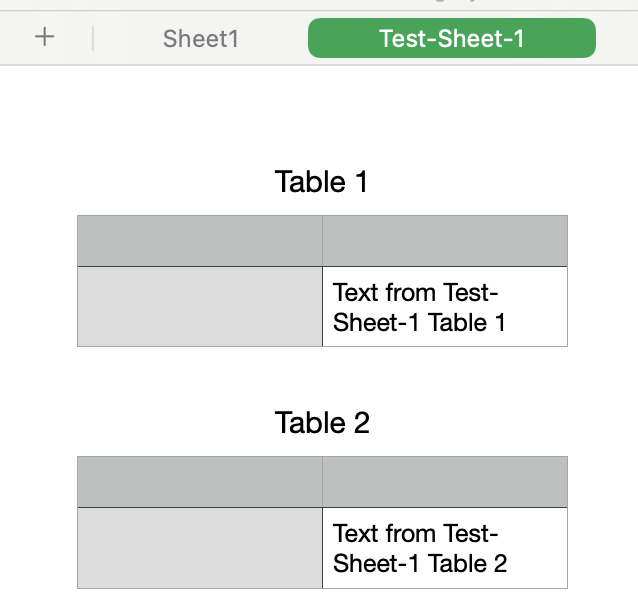Click blank canvas left of Table 1
This screenshot has width=638, height=602.
[38, 281]
